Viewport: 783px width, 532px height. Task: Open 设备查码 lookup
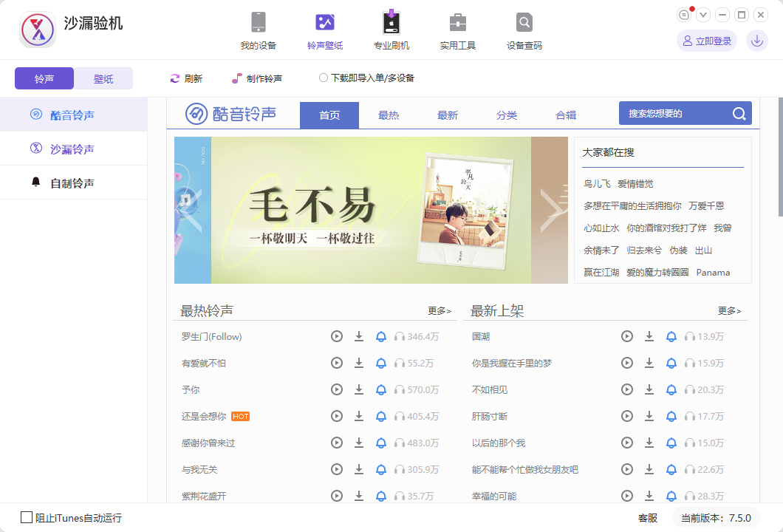(524, 31)
